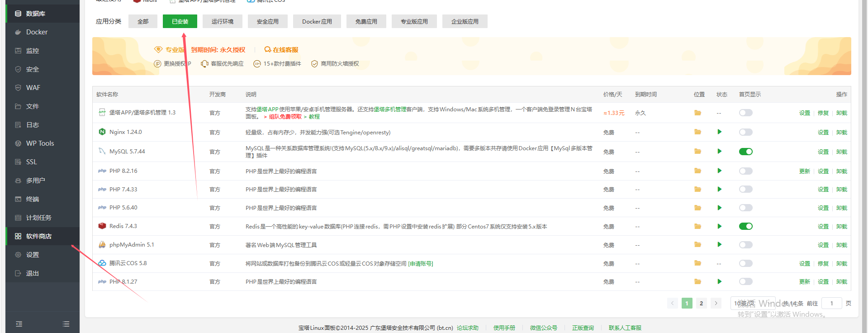Screen dimensions: 868x333
Task: Collapse the sidebar with the bottom-left icon
Action: coord(19,324)
